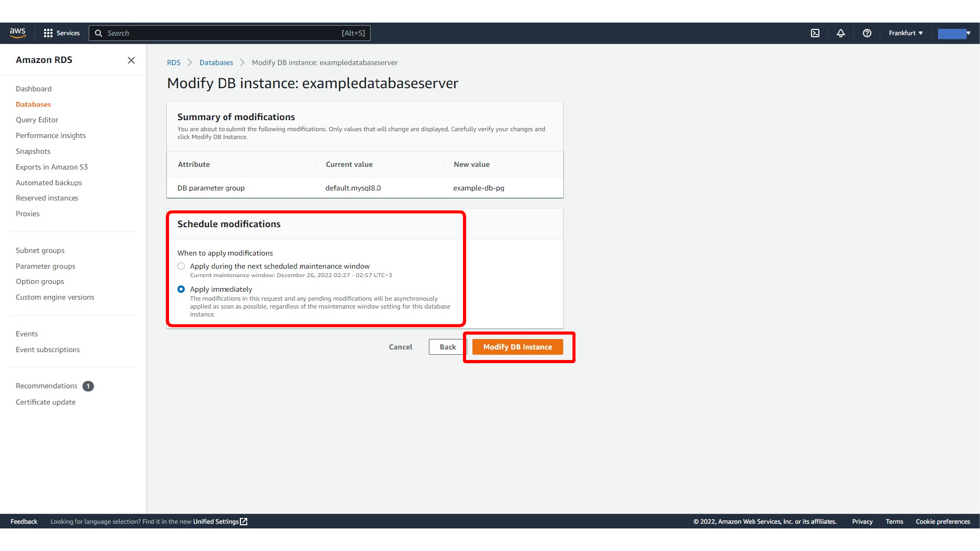
Task: Open Option groups
Action: coord(39,281)
